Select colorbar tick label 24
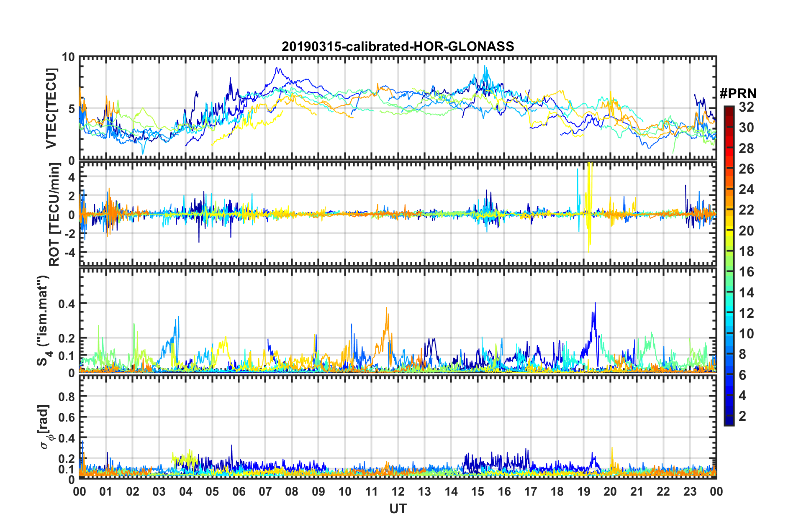Screen dimensions: 796x532 coord(746,189)
